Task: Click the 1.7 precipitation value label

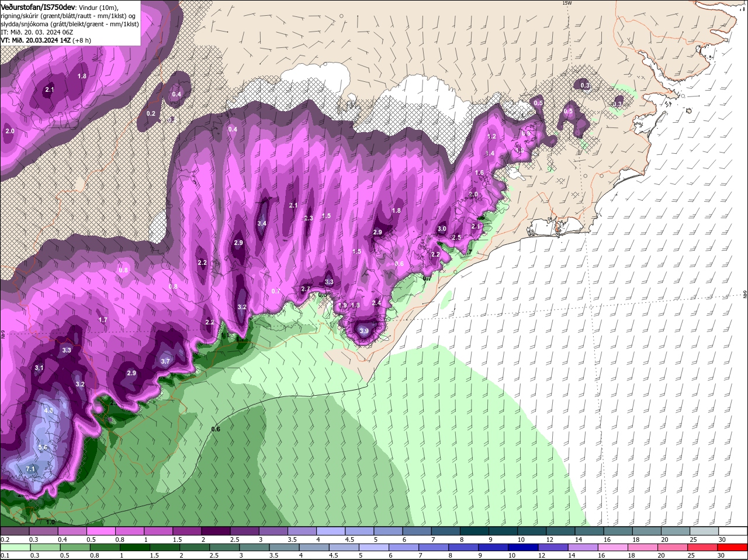Action: coord(103,320)
